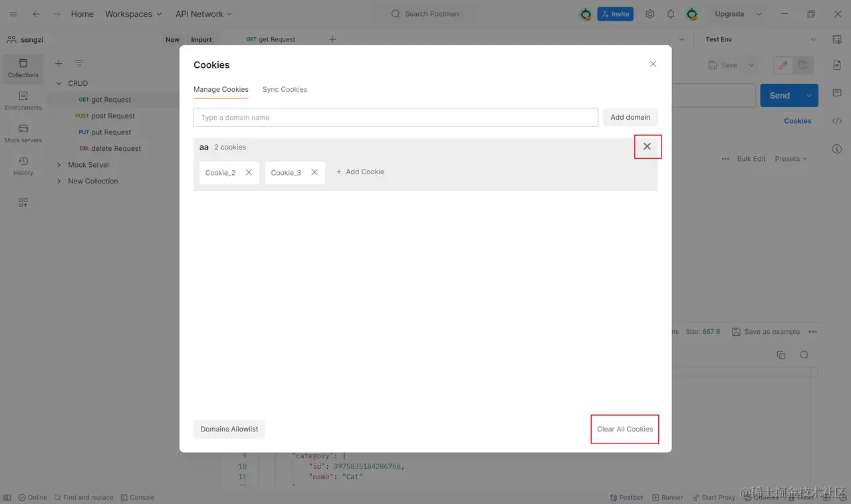Delete Cookie_3 using its X icon
Image resolution: width=851 pixels, height=504 pixels.
314,172
